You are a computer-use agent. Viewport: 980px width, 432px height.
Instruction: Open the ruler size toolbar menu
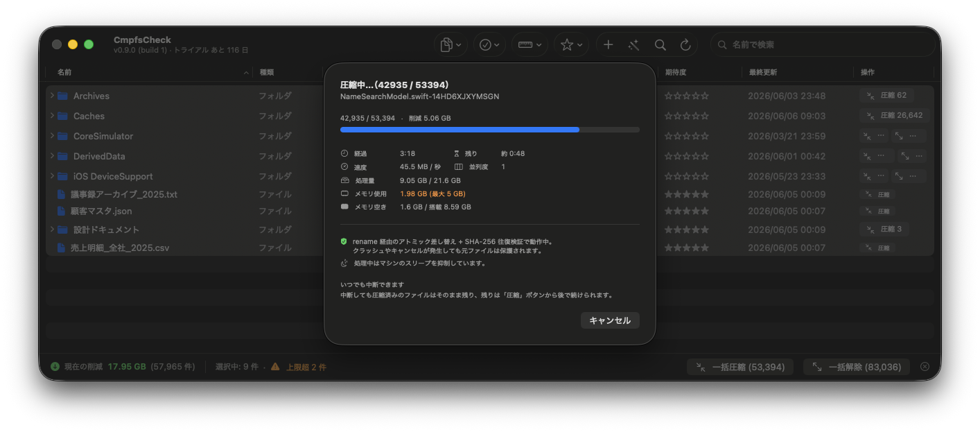coord(530,44)
